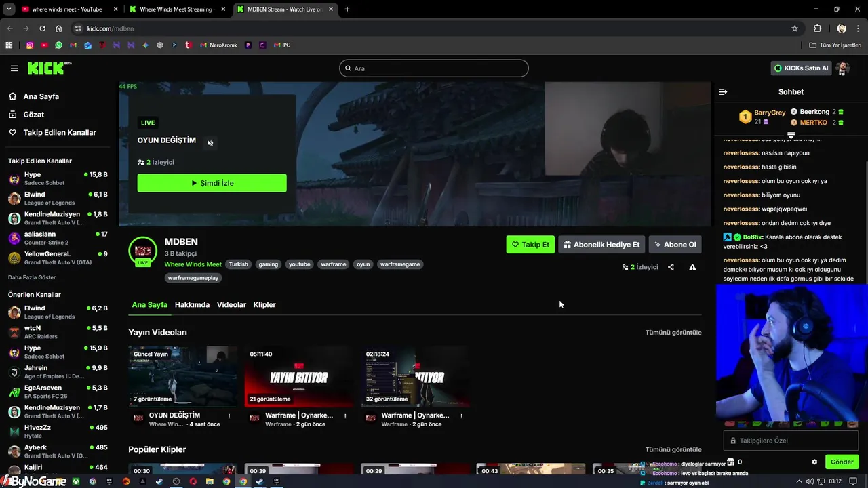Click the Şimdi İzle button
The height and width of the screenshot is (488, 868).
click(212, 183)
